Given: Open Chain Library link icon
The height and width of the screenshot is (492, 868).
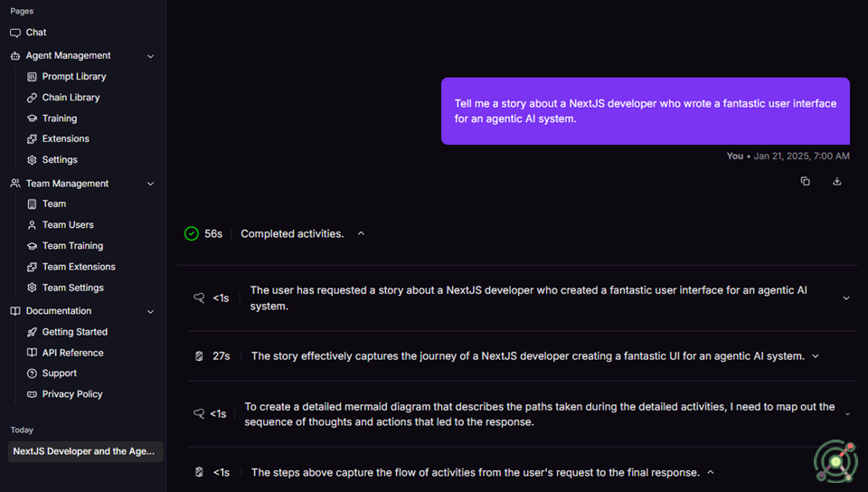Looking at the screenshot, I should point(33,98).
